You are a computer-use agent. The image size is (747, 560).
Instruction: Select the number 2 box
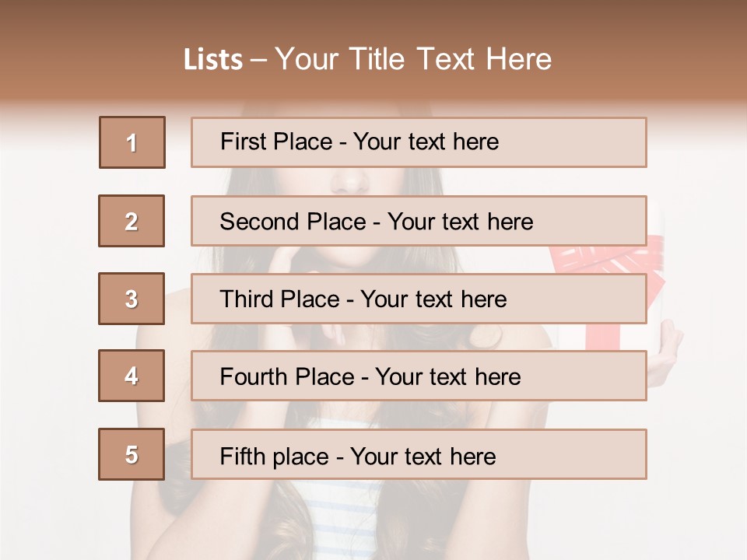coord(132,221)
